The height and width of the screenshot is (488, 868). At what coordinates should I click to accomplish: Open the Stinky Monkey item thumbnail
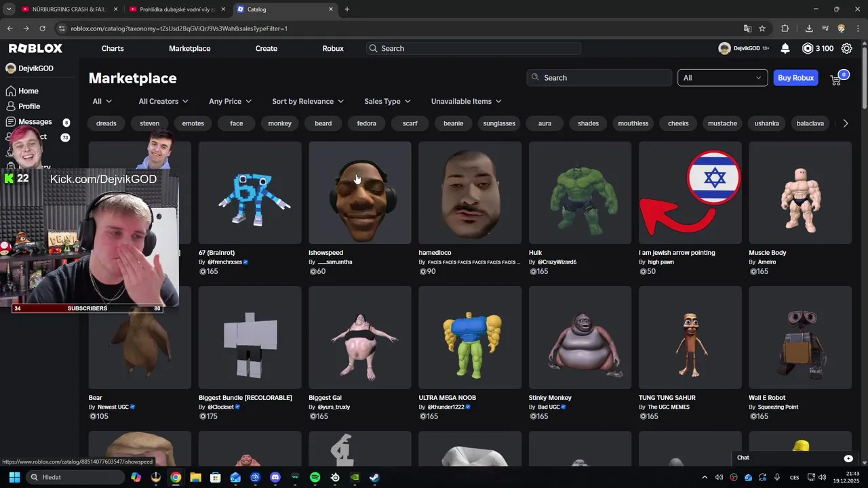(x=580, y=338)
